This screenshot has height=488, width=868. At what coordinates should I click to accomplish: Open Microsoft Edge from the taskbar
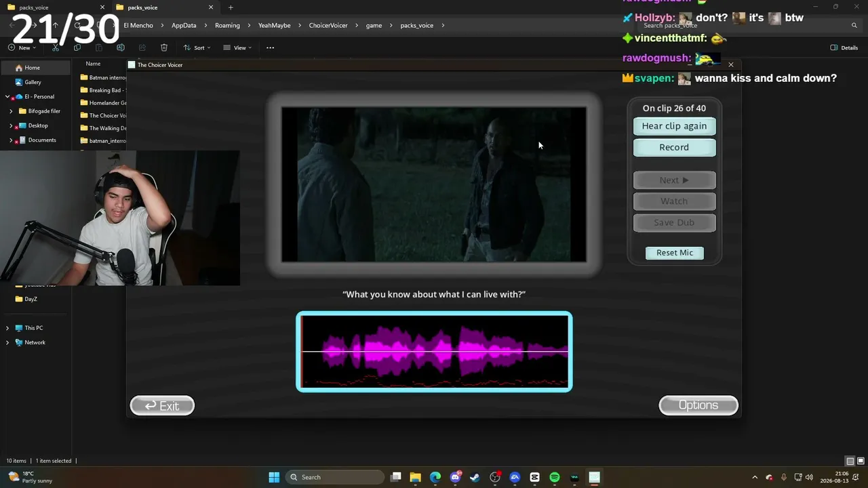(435, 477)
